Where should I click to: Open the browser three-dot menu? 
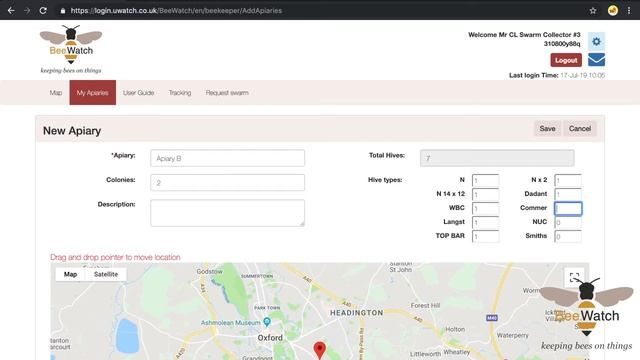(x=629, y=11)
